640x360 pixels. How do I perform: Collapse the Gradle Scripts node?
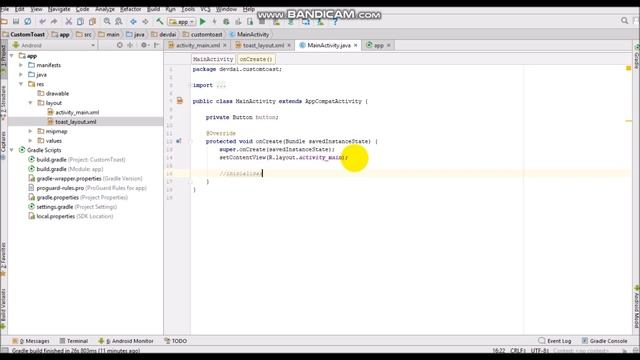11,150
